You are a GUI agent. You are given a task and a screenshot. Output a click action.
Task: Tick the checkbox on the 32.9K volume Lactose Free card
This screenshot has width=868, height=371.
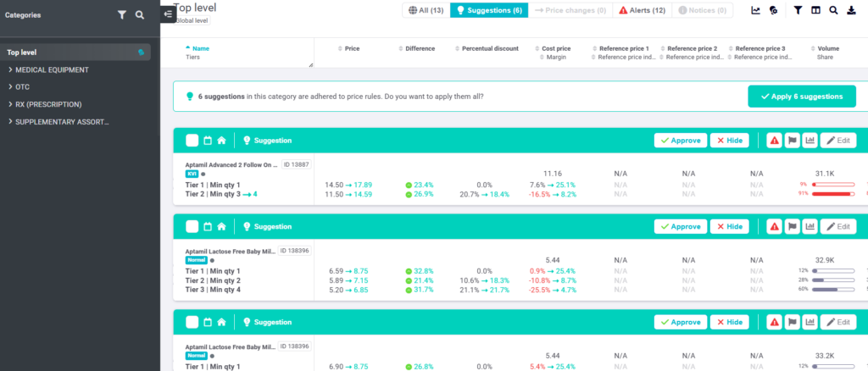click(x=192, y=227)
